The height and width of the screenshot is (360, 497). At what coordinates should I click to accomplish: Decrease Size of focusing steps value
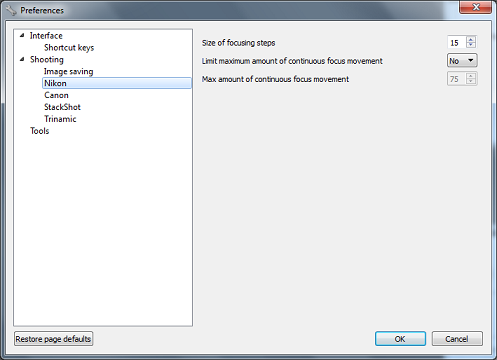[x=471, y=45]
